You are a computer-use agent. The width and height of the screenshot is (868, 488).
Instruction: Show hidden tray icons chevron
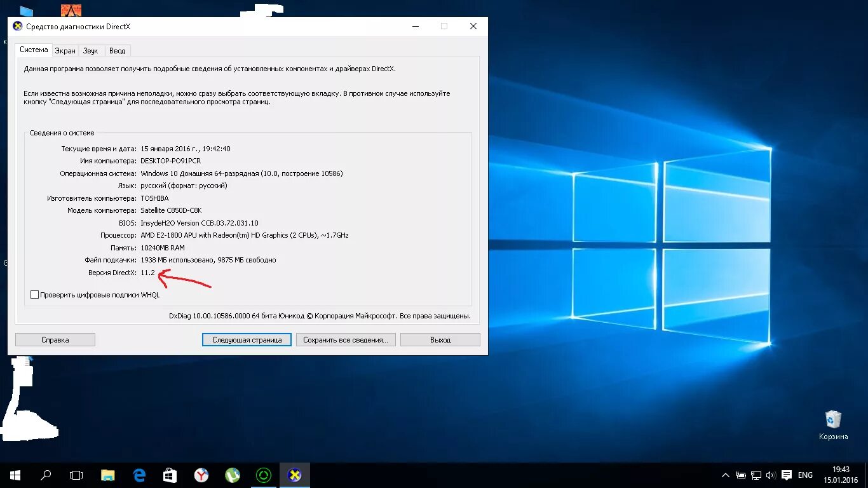pyautogui.click(x=726, y=475)
